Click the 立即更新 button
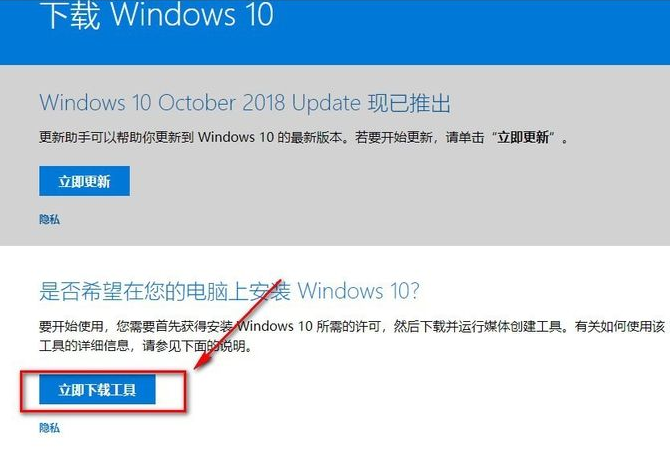This screenshot has height=475, width=670. 84,181
